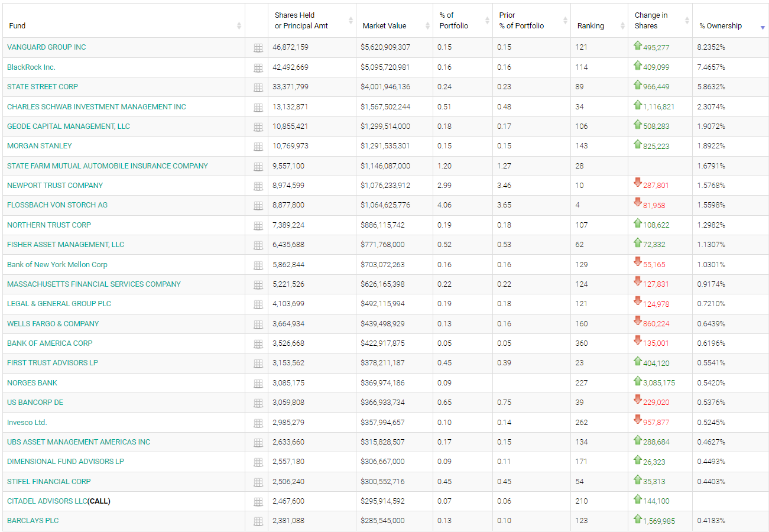Click the ownership value 8.2352%
Viewport: 769px width, 532px height.
(x=712, y=47)
